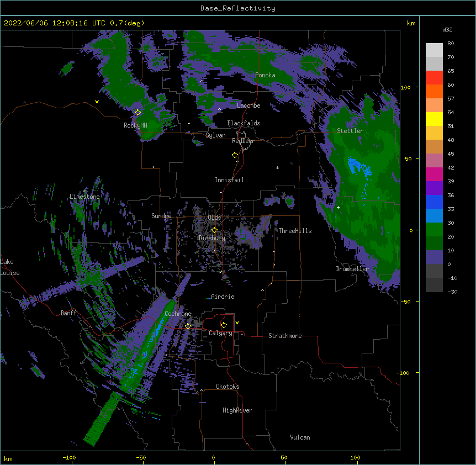The width and height of the screenshot is (476, 465).
Task: Click the yellow station marker between Olds and Didsbury
Action: coord(214,230)
